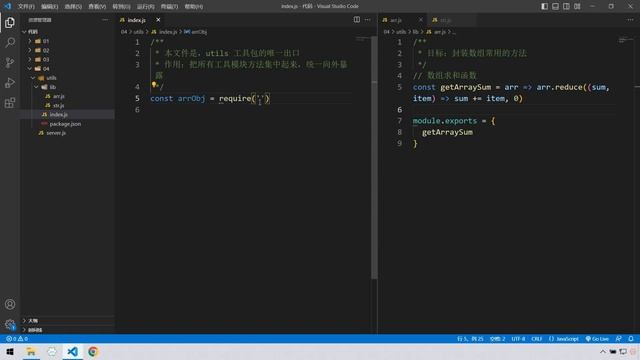Click the arrObj symbol in left breadcrumb
This screenshot has width=640, height=360.
[196, 32]
